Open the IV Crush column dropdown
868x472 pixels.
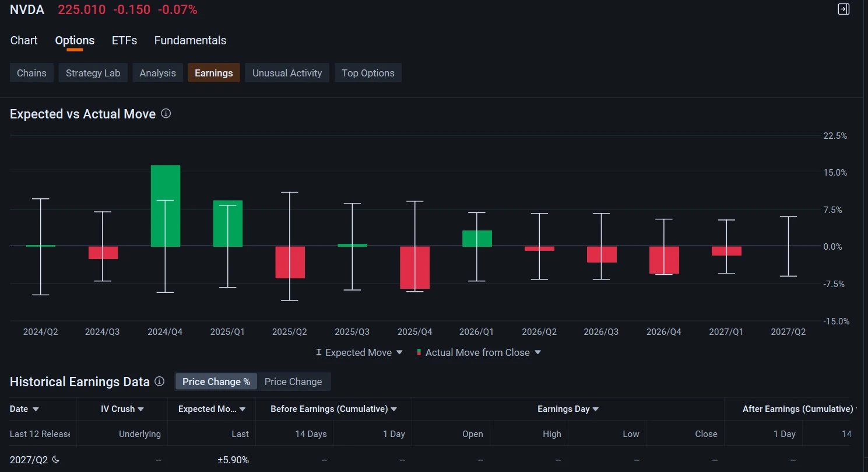pyautogui.click(x=140, y=409)
